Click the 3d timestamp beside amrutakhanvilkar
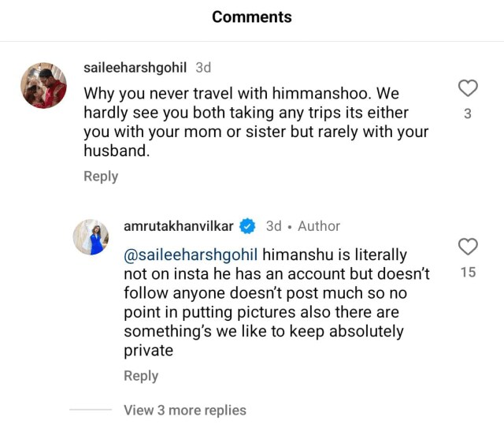The height and width of the screenshot is (435, 504). pyautogui.click(x=274, y=226)
